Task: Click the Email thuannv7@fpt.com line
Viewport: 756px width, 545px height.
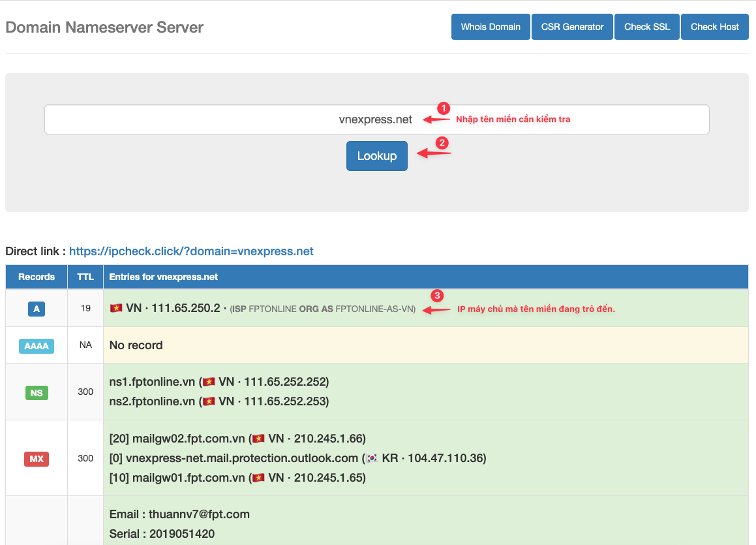Action: coord(179,514)
